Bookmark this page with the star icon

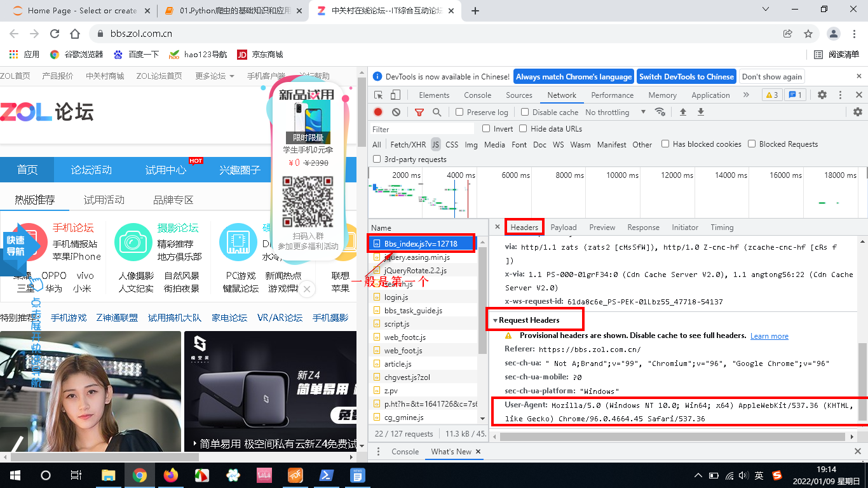tap(808, 34)
